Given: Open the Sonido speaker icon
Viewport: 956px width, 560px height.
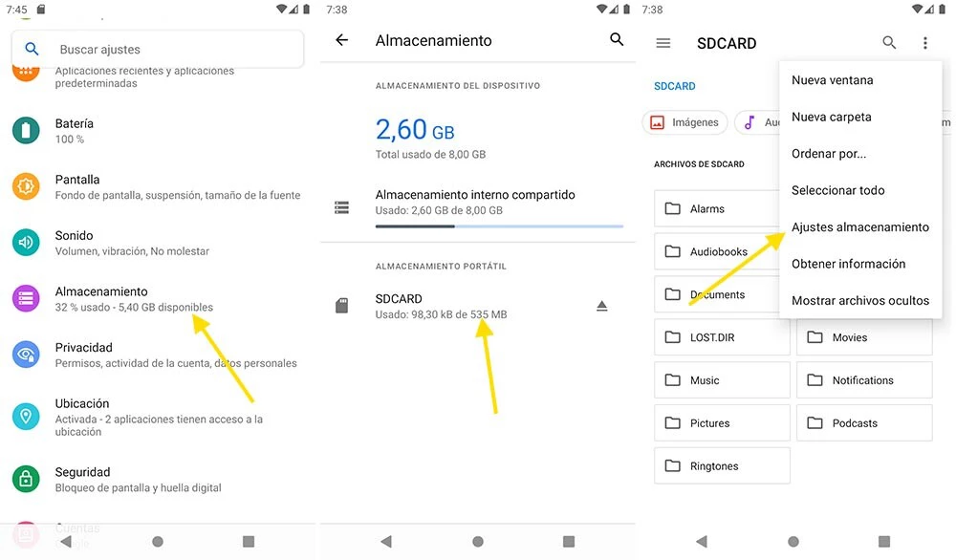Looking at the screenshot, I should (x=26, y=243).
